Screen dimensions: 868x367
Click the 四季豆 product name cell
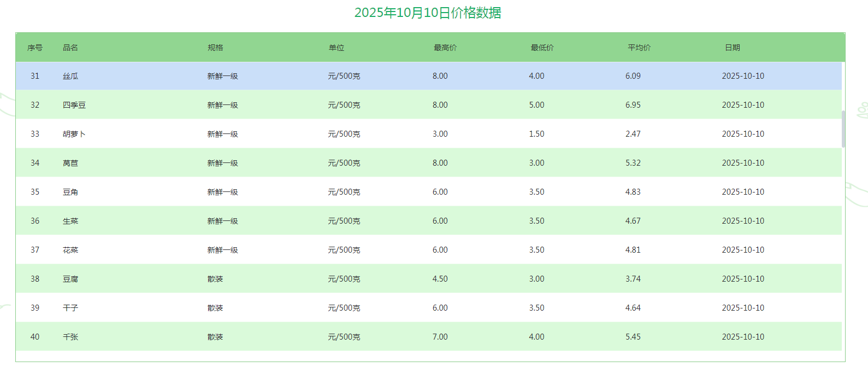tap(74, 105)
